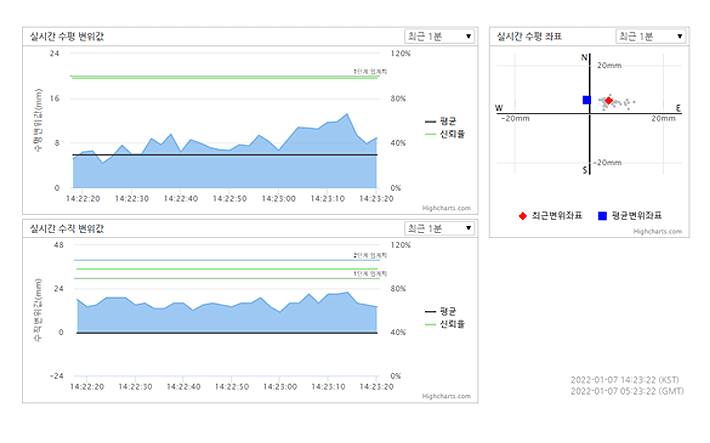The height and width of the screenshot is (443, 710).
Task: Open the 최근 1분 dropdown in 실시간 수평 변위값 panel
Action: tap(439, 36)
